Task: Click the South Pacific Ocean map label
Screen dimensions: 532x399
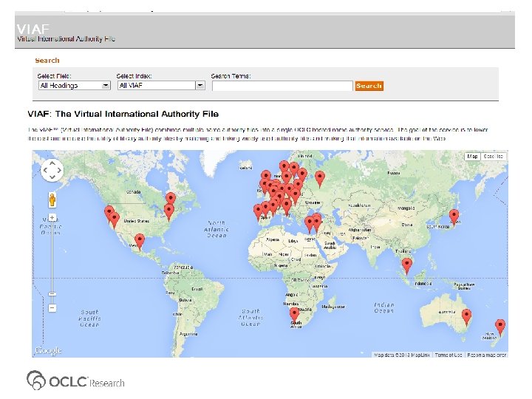Action: pyautogui.click(x=89, y=318)
